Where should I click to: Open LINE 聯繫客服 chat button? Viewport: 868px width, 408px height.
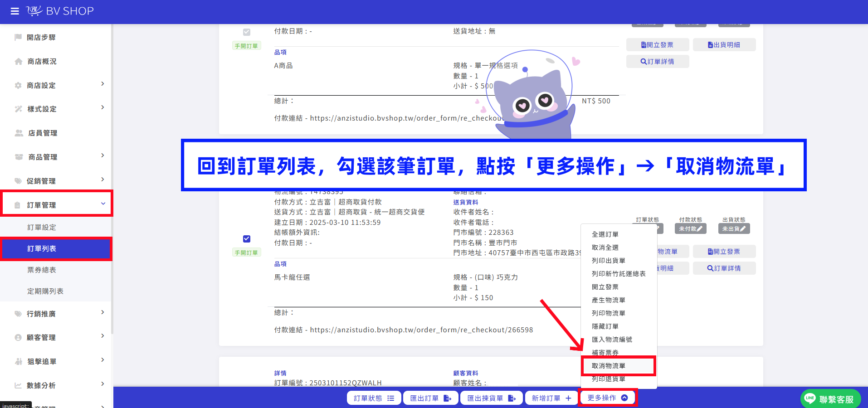point(830,399)
